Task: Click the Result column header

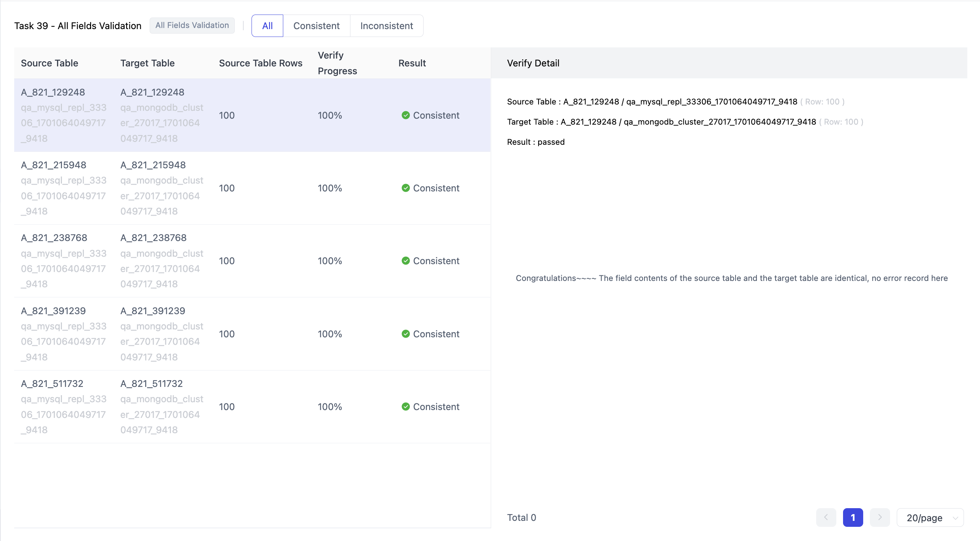Action: [412, 63]
